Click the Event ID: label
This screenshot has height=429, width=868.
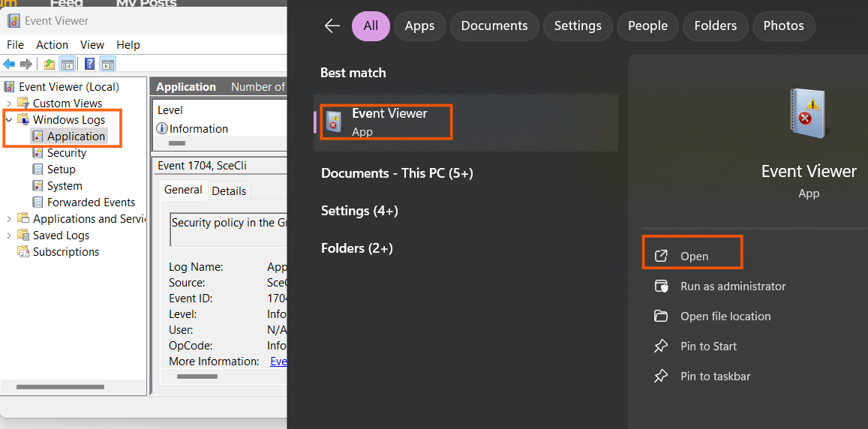[191, 298]
